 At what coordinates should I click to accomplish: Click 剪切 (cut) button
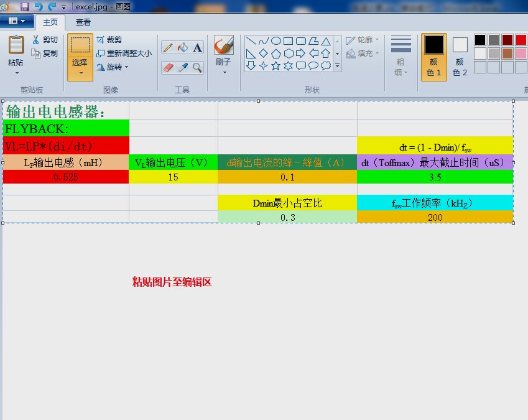45,40
